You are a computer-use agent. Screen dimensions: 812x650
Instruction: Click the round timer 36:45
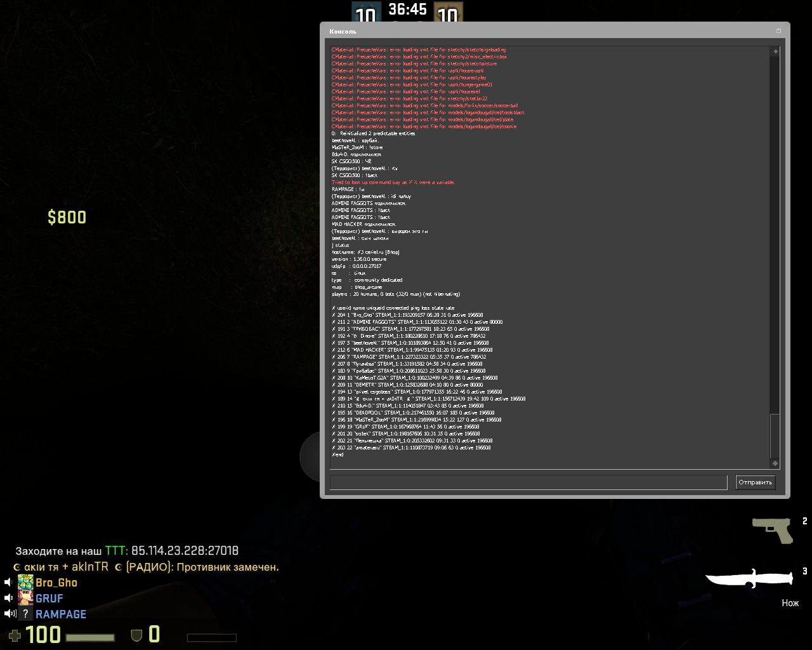pos(407,10)
